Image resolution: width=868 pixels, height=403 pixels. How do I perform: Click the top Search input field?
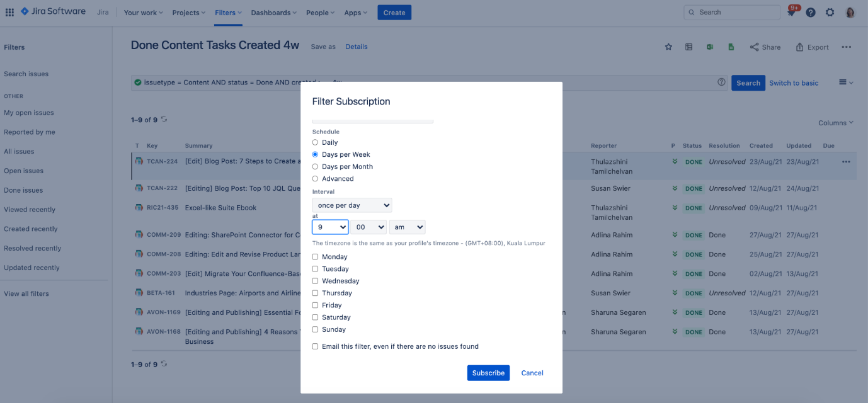click(732, 12)
